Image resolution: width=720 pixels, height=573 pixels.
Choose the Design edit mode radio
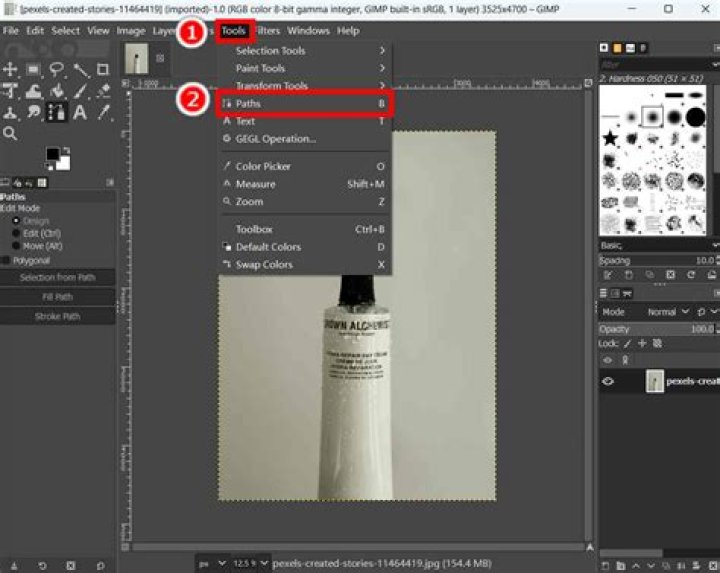16,221
